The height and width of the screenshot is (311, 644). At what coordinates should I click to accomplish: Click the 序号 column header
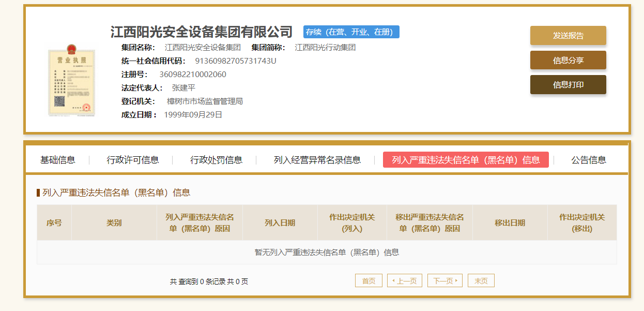click(x=54, y=223)
